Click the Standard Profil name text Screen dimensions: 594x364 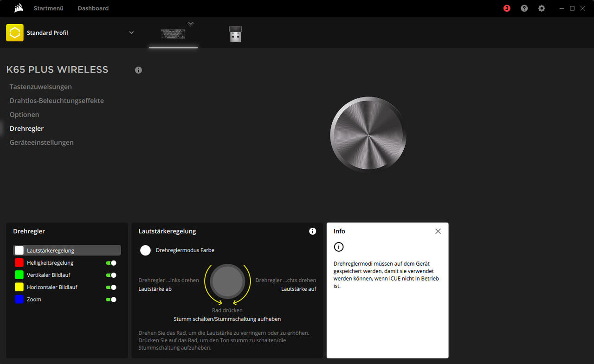[47, 33]
